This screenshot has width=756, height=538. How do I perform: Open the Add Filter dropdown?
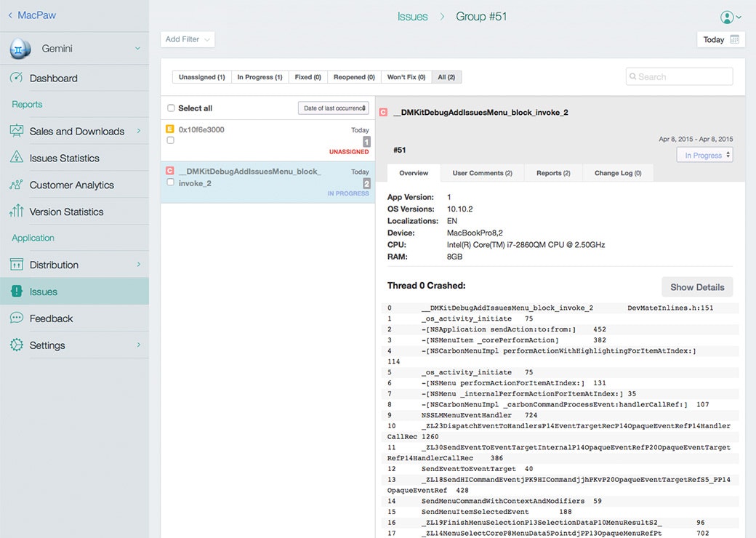(188, 39)
